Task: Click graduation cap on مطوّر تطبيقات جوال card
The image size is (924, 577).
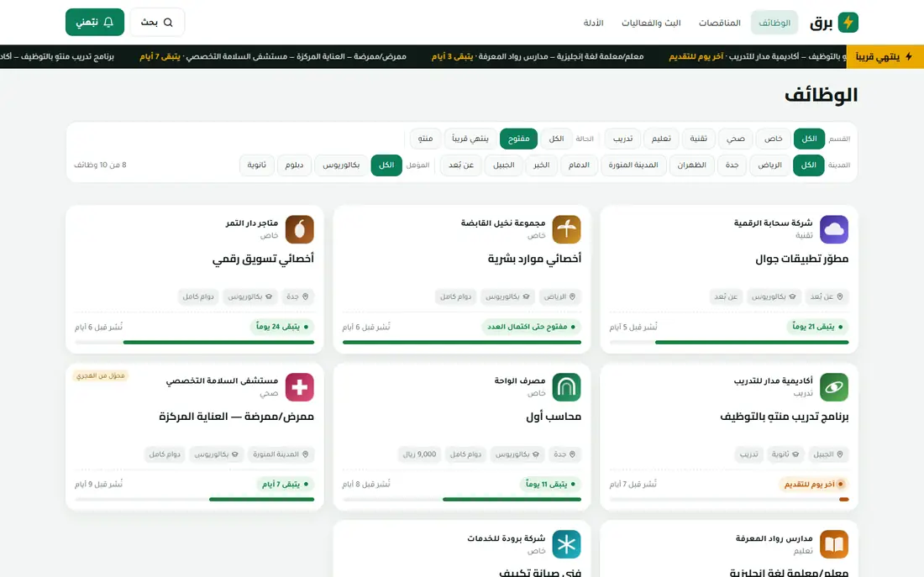Action: click(792, 296)
